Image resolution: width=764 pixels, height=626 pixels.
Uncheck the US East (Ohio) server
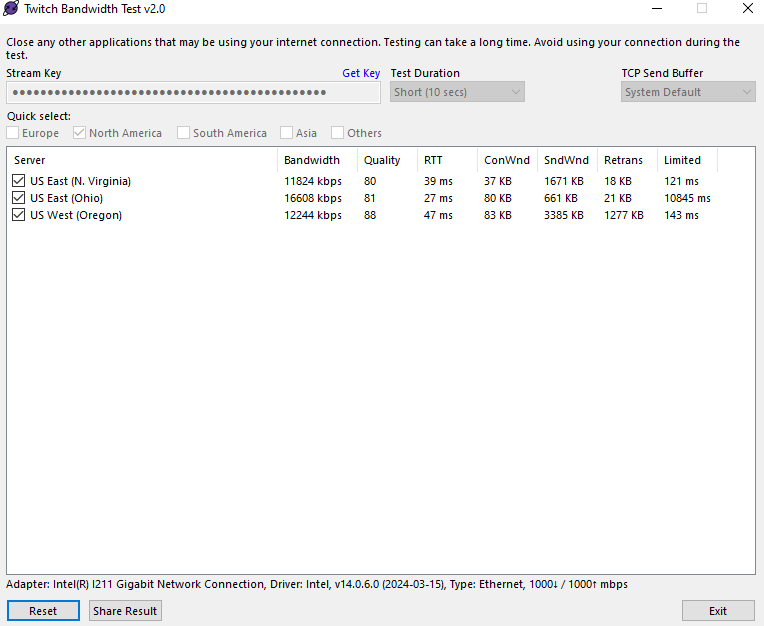pos(19,198)
